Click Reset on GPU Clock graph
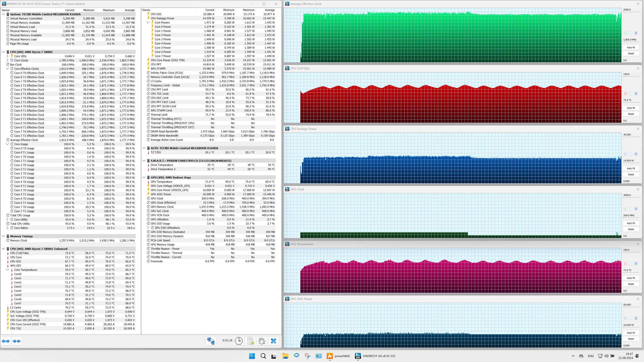This screenshot has width=644, height=362. coord(631,229)
